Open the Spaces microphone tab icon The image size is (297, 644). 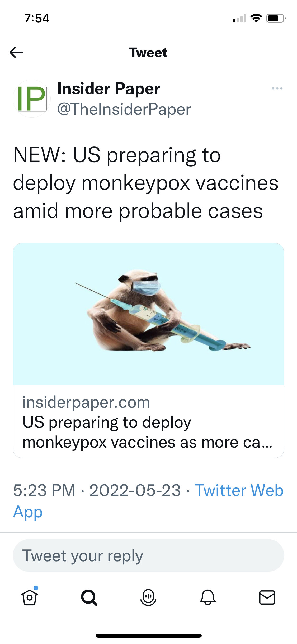(x=148, y=597)
